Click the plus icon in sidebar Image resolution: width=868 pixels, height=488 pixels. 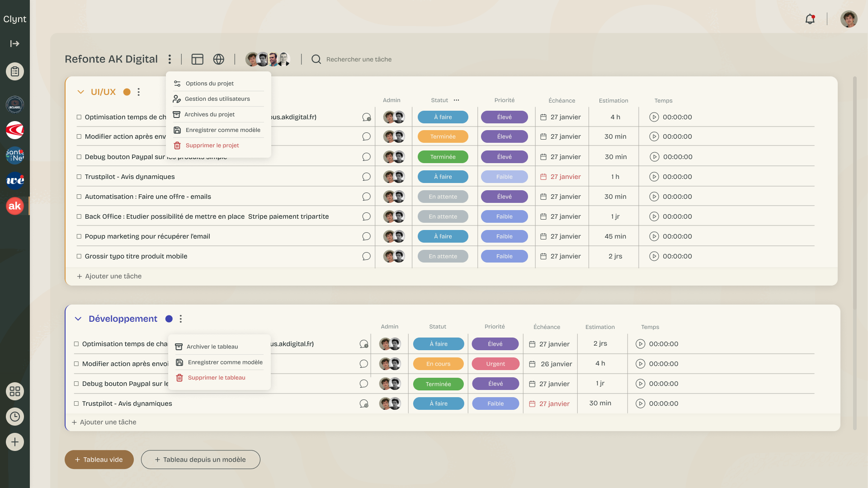click(x=15, y=442)
